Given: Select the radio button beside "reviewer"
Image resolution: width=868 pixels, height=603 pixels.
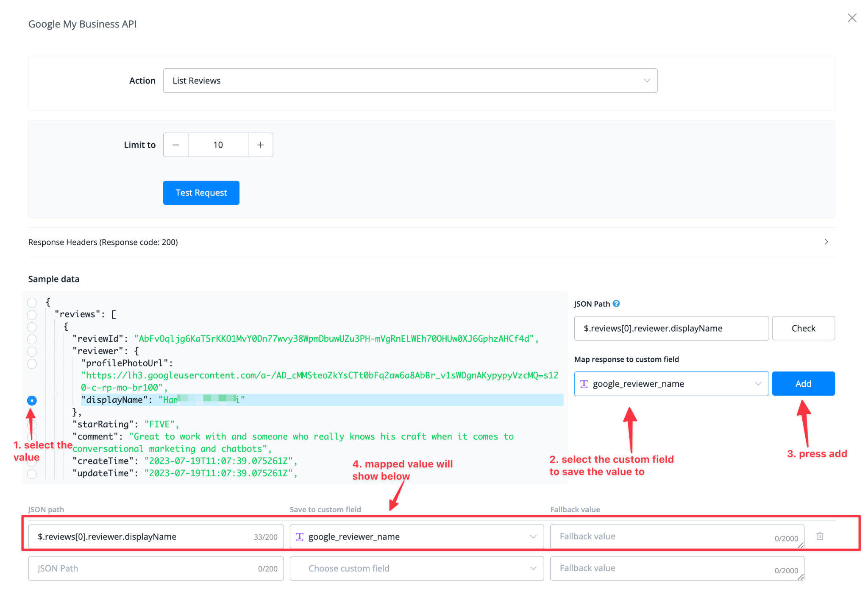Looking at the screenshot, I should tap(32, 352).
